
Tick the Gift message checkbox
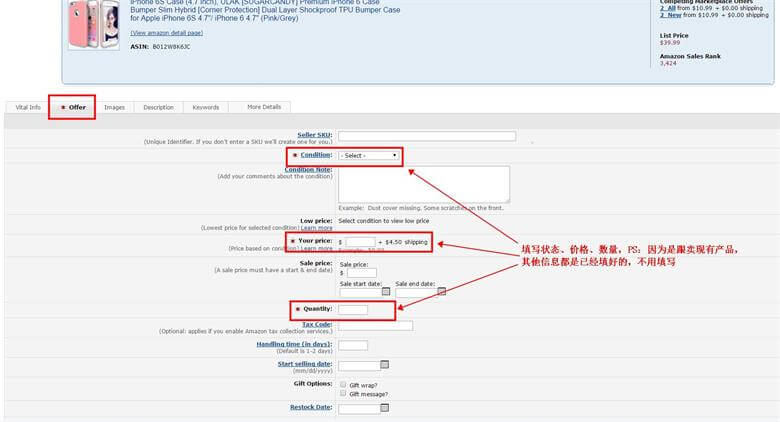tap(343, 393)
